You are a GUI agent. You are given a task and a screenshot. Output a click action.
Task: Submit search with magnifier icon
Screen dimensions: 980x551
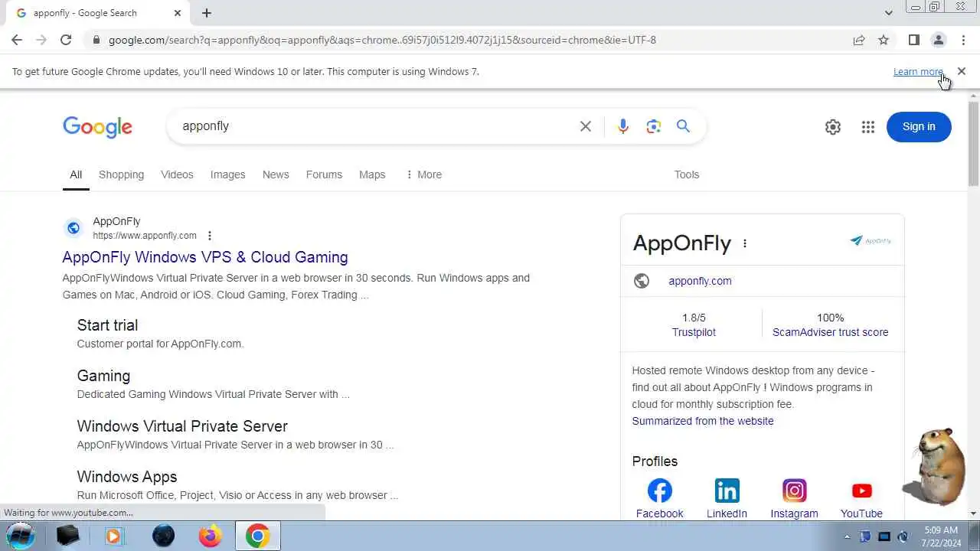pyautogui.click(x=683, y=126)
